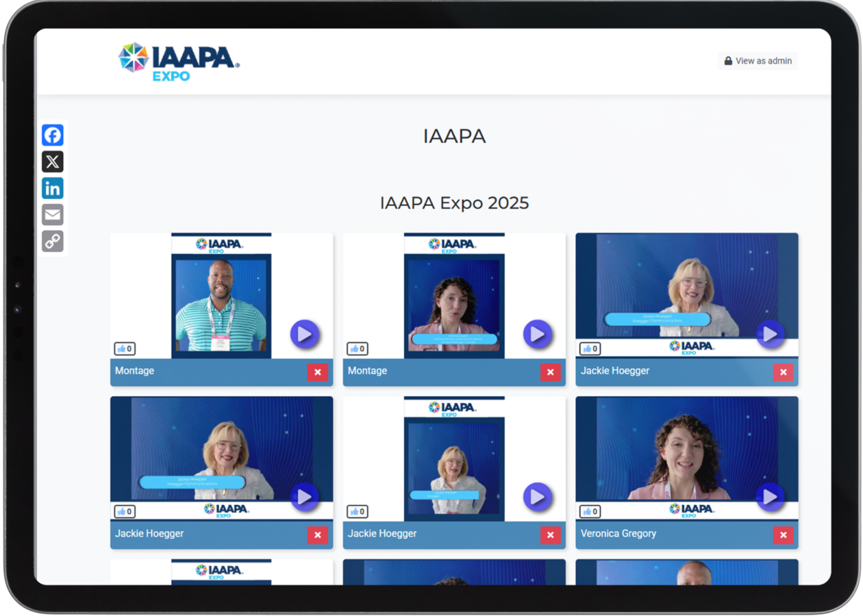863x616 pixels.
Task: Click the 'Veronica Gregory' video title
Action: coord(618,533)
